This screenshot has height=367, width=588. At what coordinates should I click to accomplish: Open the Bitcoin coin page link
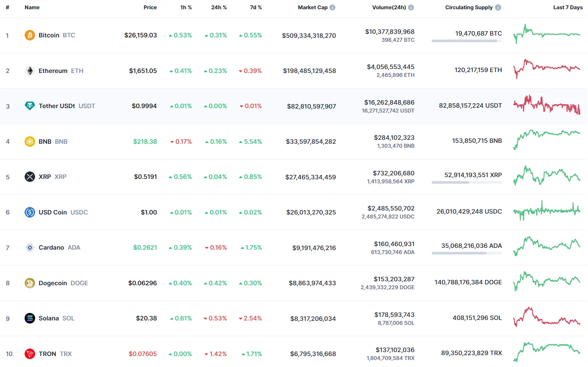point(49,35)
